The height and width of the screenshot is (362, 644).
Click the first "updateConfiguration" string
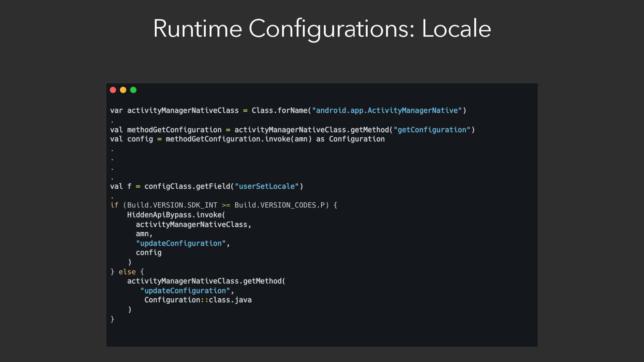181,243
